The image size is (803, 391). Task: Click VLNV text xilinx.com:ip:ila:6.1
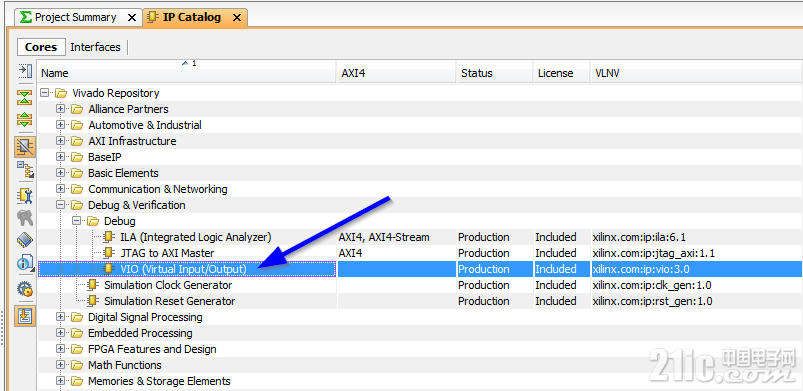pyautogui.click(x=639, y=237)
